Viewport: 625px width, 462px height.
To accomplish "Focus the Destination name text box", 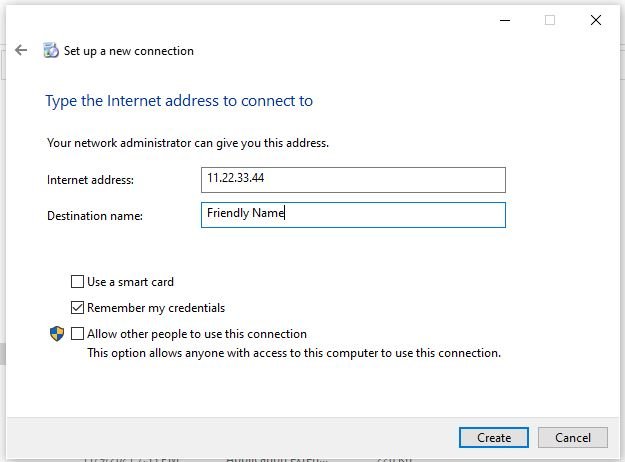I will [x=353, y=215].
